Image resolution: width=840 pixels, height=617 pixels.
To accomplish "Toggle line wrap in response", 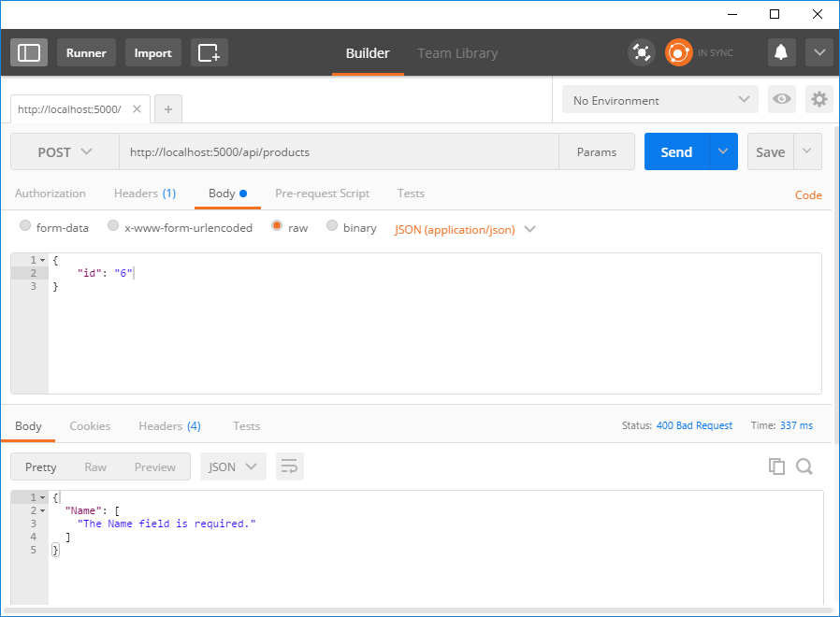I will [289, 466].
